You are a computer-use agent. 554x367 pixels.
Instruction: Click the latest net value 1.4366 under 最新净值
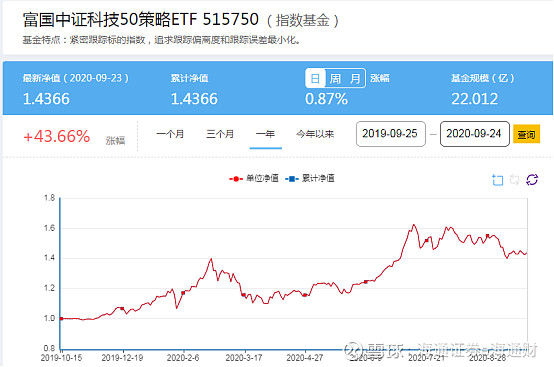pos(46,99)
